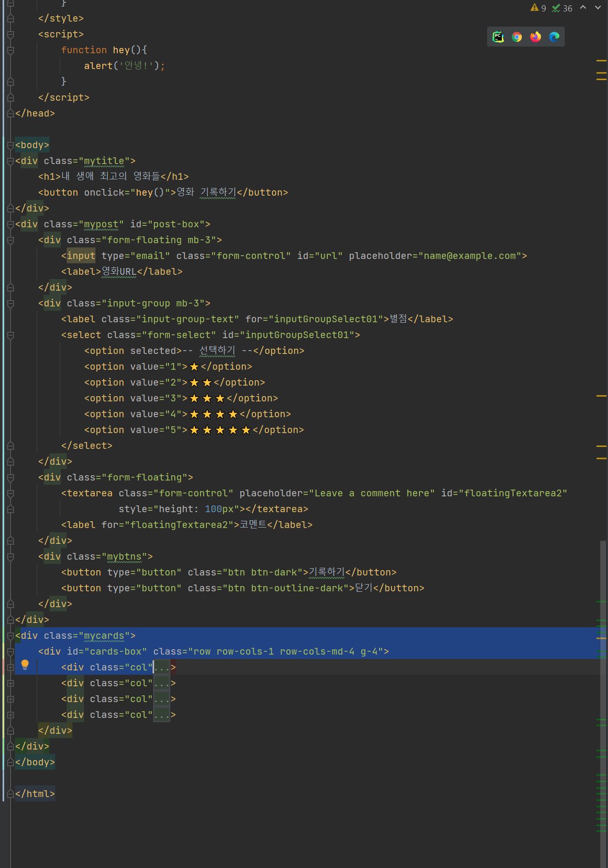This screenshot has width=608, height=868.
Task: Collapse the script tag fold marker
Action: 11,35
